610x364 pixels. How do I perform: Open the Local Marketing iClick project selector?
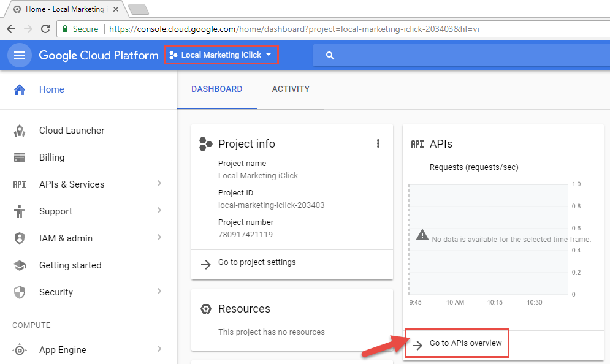(x=221, y=55)
